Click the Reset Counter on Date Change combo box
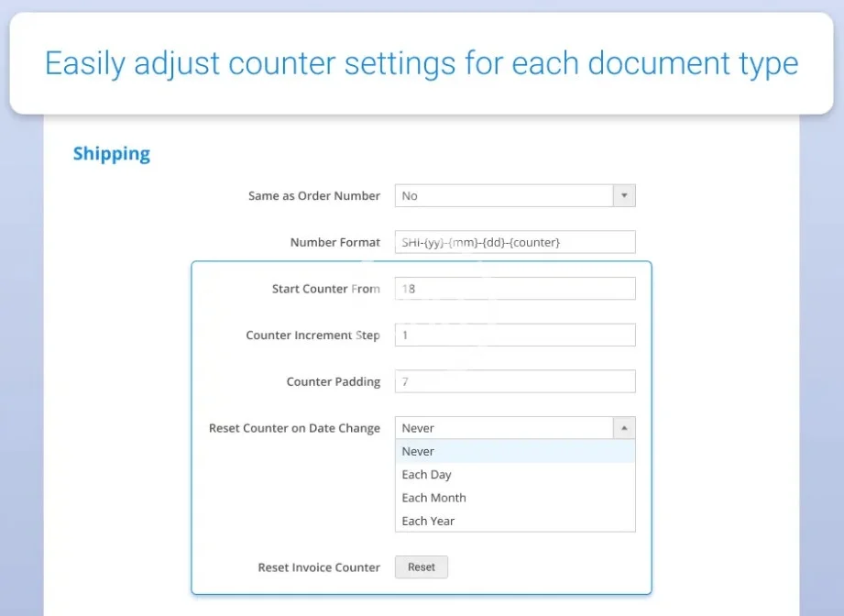The image size is (844, 616). tap(504, 428)
